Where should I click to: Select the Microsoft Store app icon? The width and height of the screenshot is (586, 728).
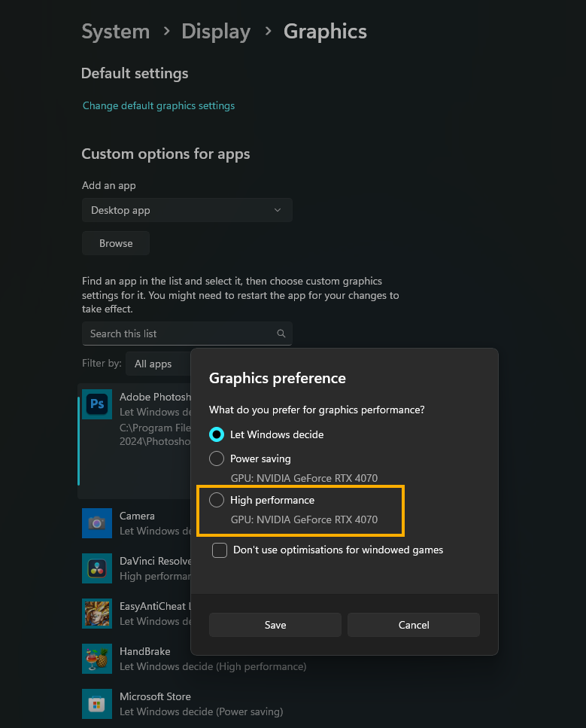click(97, 704)
